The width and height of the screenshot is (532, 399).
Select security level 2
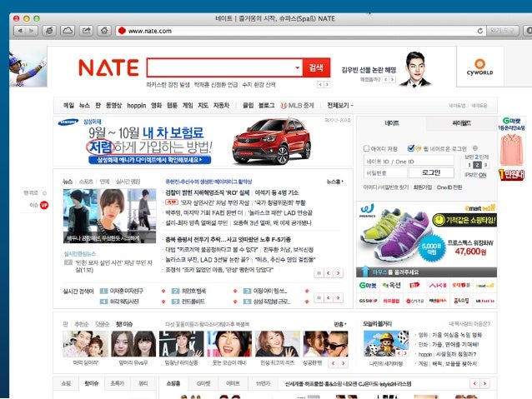pyautogui.click(x=477, y=165)
